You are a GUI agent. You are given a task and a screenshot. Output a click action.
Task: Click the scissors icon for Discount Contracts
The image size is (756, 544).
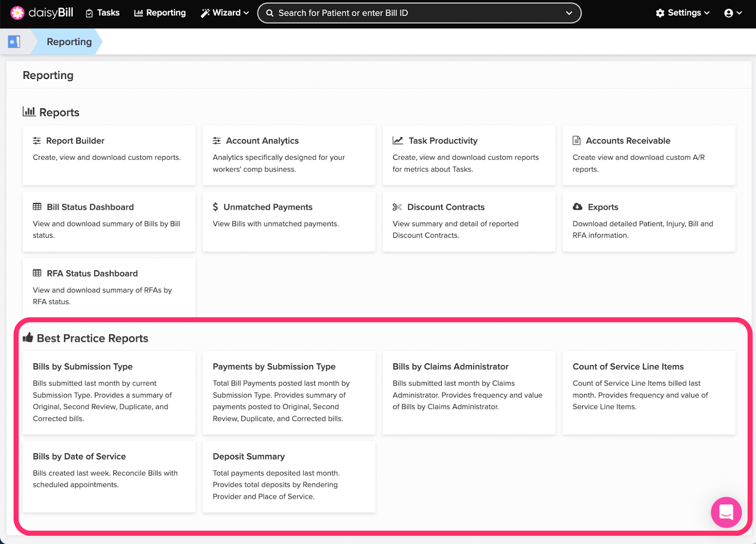pyautogui.click(x=397, y=207)
